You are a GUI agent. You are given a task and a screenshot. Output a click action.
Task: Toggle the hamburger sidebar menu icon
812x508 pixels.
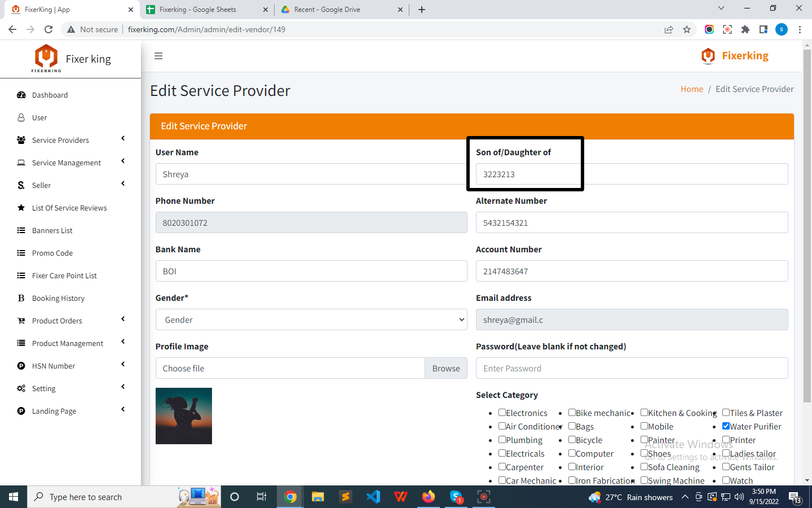158,56
